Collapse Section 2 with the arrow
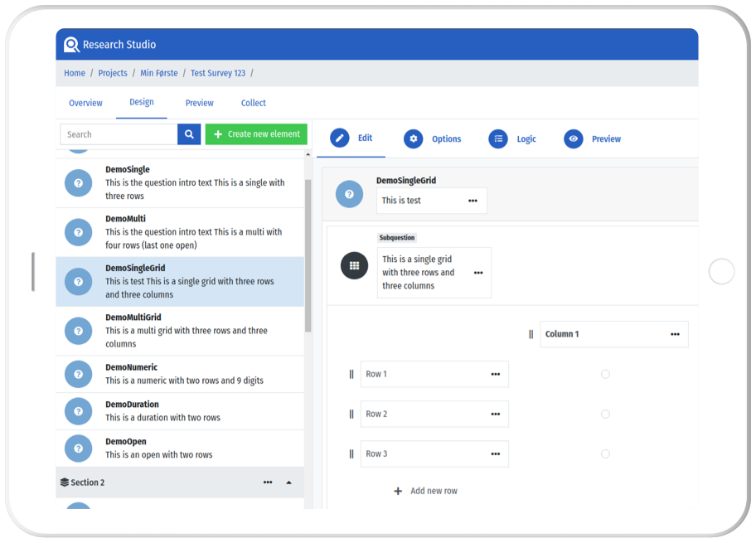The image size is (756, 543). (288, 482)
